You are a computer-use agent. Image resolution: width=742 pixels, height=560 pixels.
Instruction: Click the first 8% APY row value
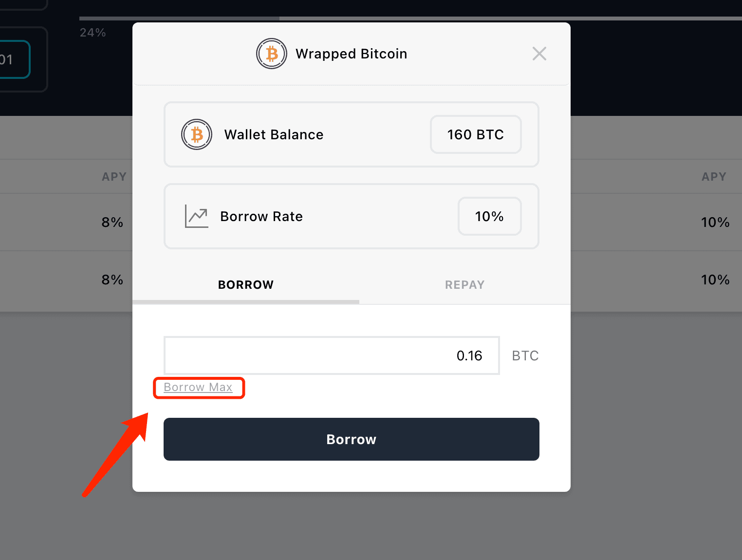coord(112,223)
